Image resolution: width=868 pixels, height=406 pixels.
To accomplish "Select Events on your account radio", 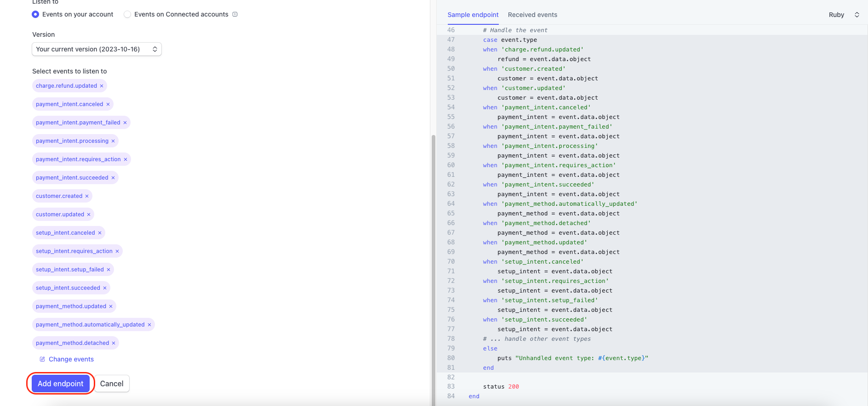I will (x=35, y=14).
